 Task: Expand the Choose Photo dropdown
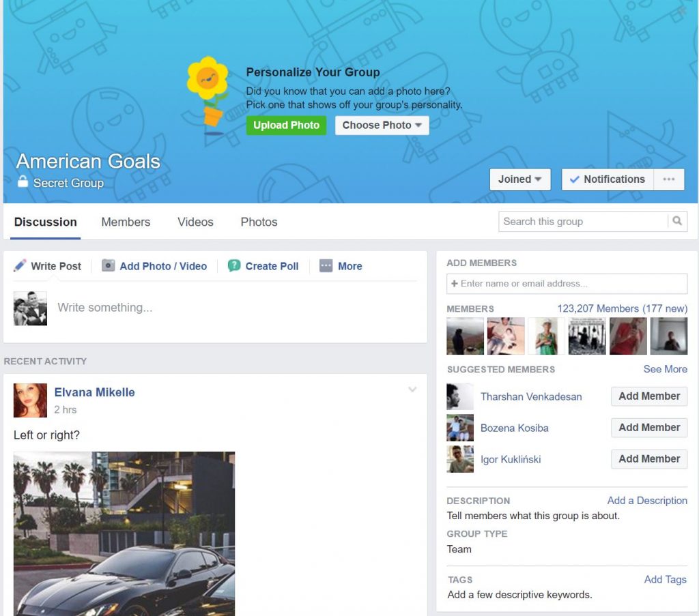[x=382, y=126]
